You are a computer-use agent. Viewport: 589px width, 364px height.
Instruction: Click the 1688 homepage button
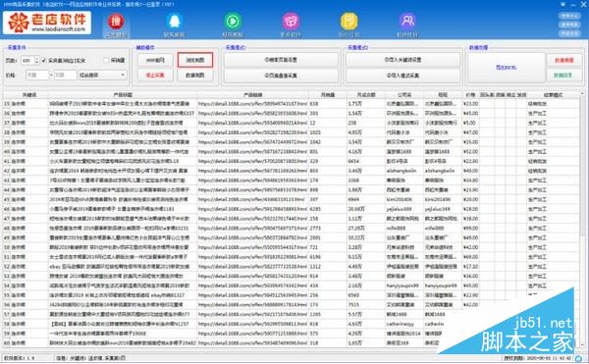coord(155,61)
